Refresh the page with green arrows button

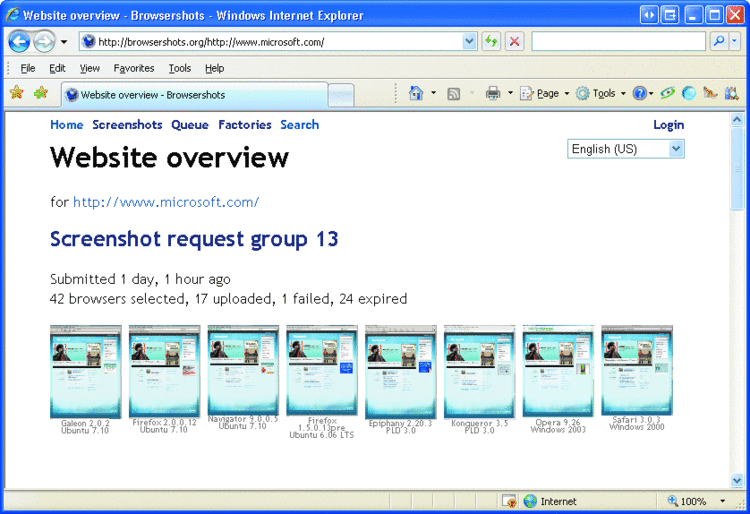pos(491,42)
